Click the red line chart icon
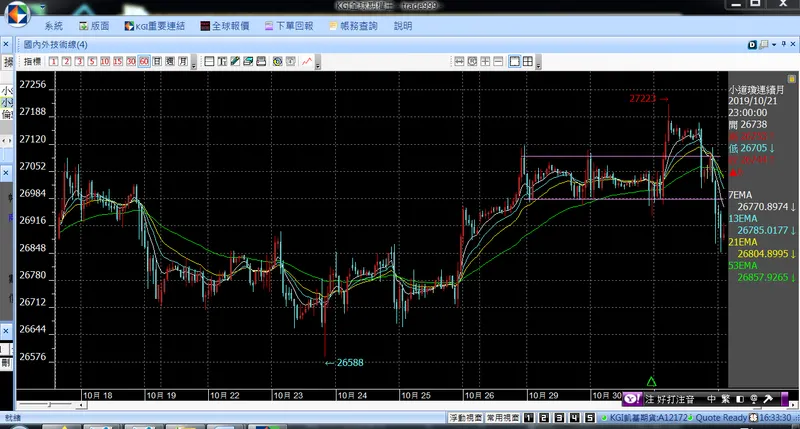The height and width of the screenshot is (429, 800). click(x=307, y=62)
